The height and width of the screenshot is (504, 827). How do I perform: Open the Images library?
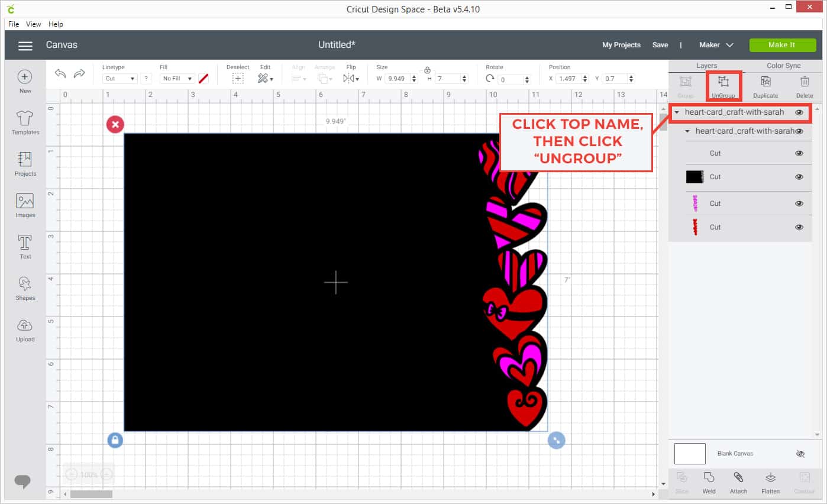25,205
